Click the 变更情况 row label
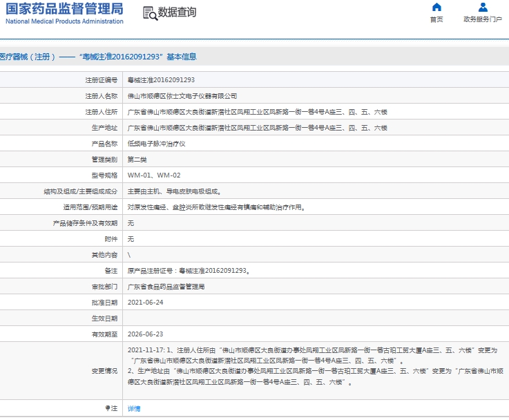 coord(104,371)
